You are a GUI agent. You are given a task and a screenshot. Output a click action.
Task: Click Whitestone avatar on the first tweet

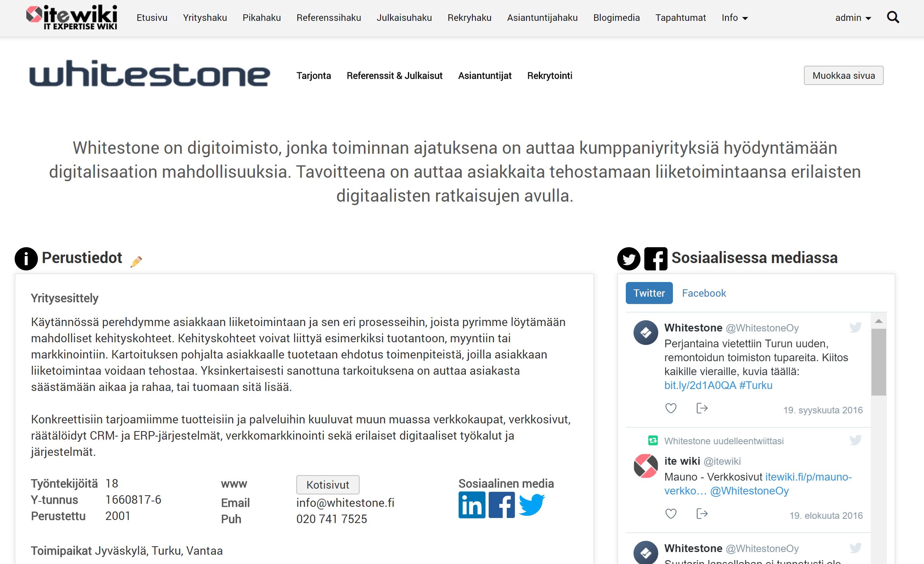pos(645,333)
